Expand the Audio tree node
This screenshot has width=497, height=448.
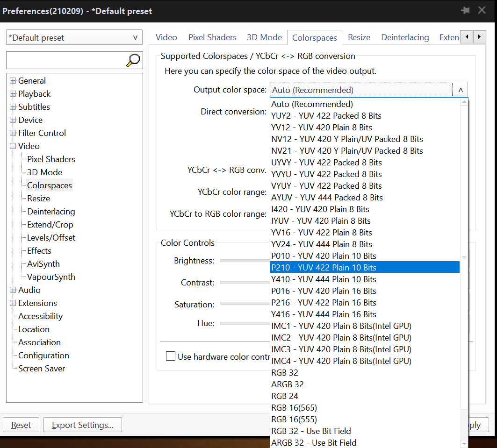click(x=13, y=290)
